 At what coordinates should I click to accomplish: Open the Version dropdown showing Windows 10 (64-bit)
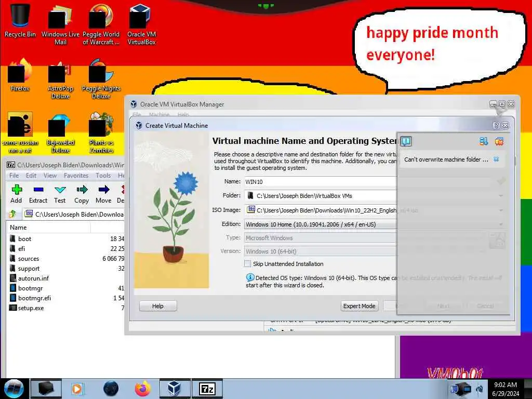click(x=321, y=251)
